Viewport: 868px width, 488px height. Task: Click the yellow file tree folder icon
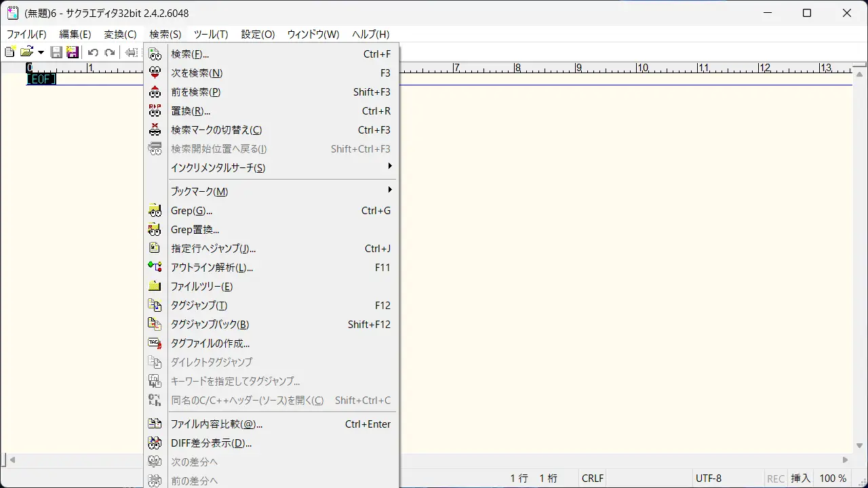[155, 287]
